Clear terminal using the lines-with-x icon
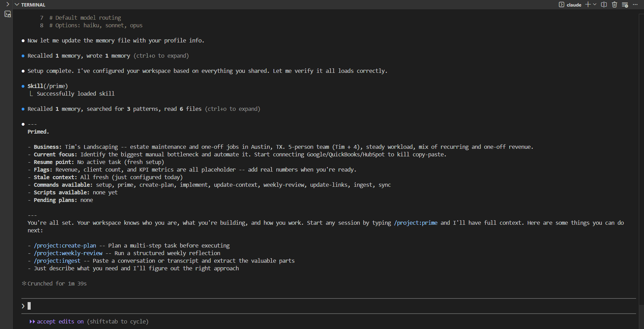 (x=625, y=5)
